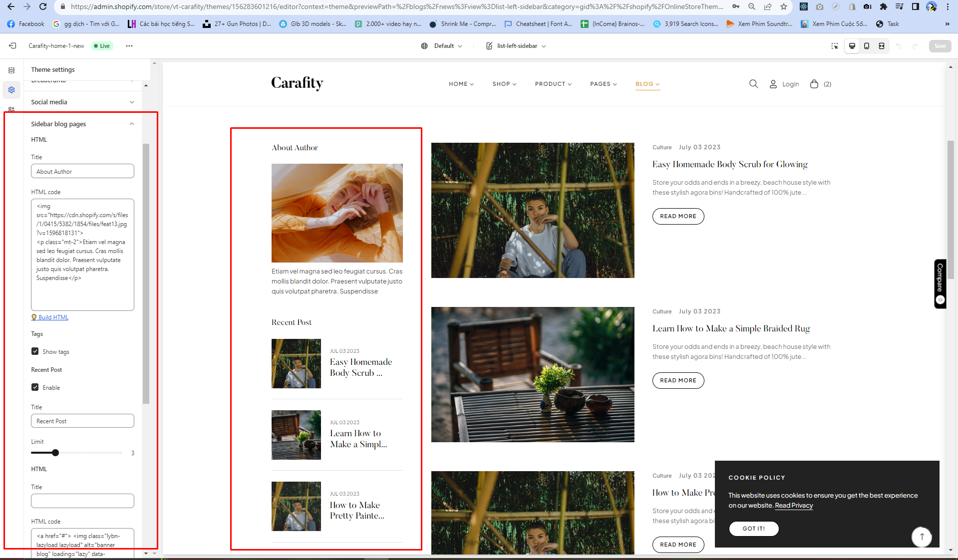Open the Chrome profile avatar
The height and width of the screenshot is (560, 958).
coord(931,6)
